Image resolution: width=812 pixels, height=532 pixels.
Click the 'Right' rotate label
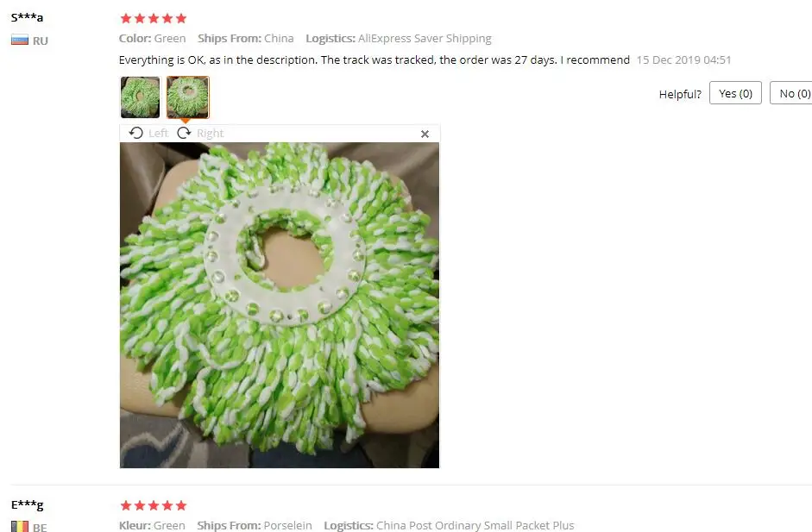[x=210, y=133]
